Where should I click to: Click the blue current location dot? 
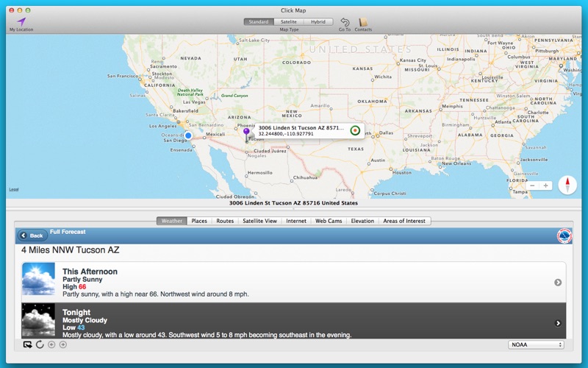coord(188,135)
